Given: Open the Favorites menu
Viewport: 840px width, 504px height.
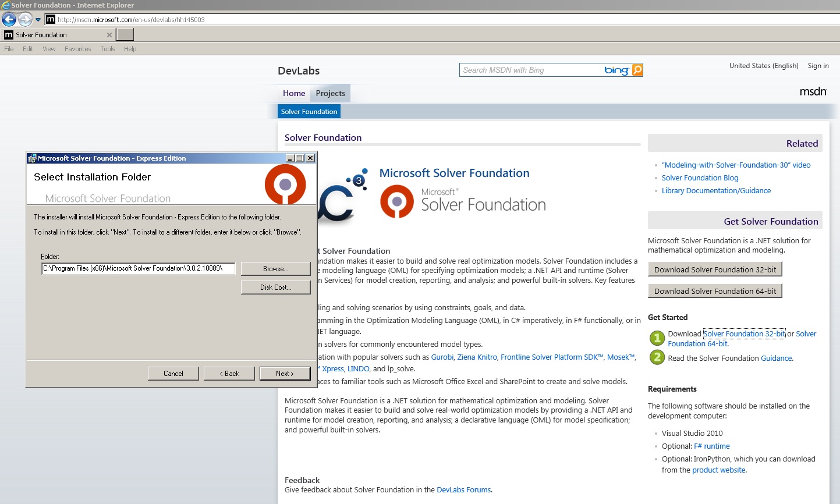Looking at the screenshot, I should point(78,49).
